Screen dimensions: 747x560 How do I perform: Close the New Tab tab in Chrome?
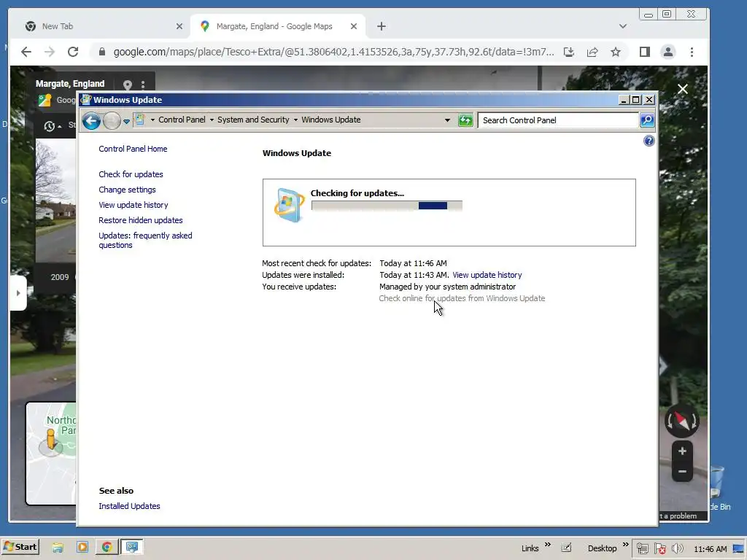click(x=179, y=26)
